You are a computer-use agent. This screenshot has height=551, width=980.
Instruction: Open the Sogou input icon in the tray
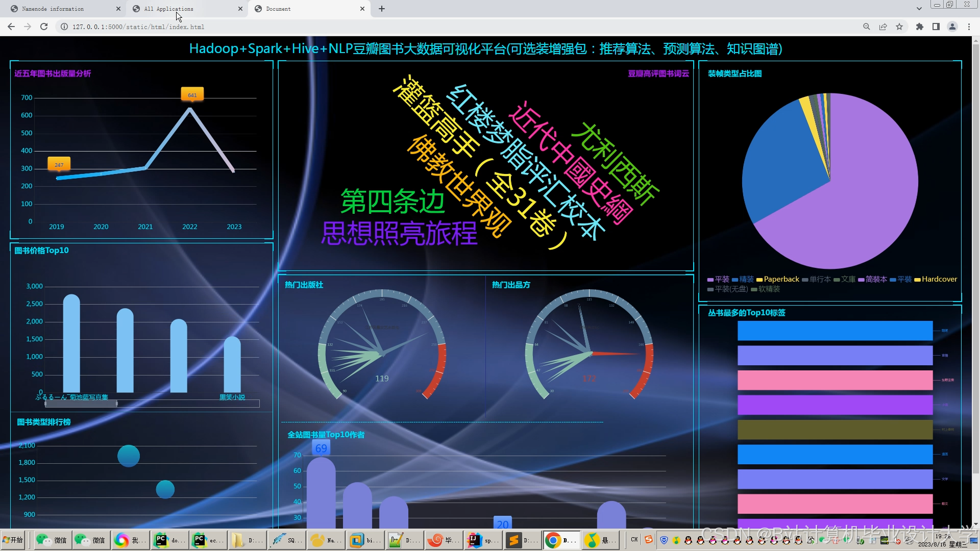tap(648, 539)
